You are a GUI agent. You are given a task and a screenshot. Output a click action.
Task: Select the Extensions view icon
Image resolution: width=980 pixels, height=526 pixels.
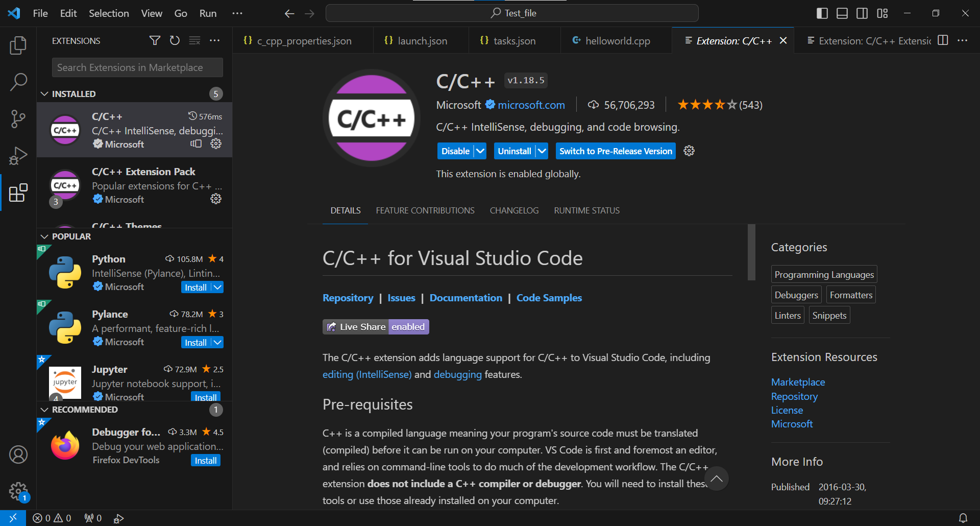(x=18, y=193)
